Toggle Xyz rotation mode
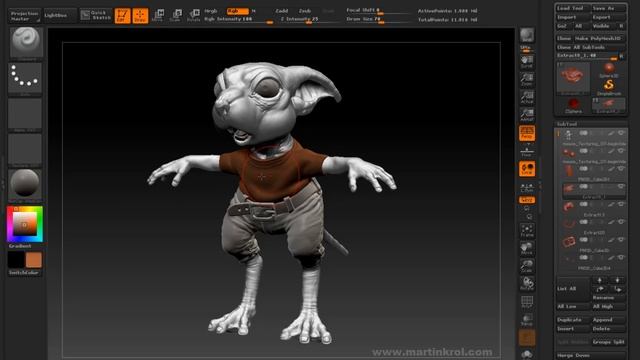 pos(527,200)
